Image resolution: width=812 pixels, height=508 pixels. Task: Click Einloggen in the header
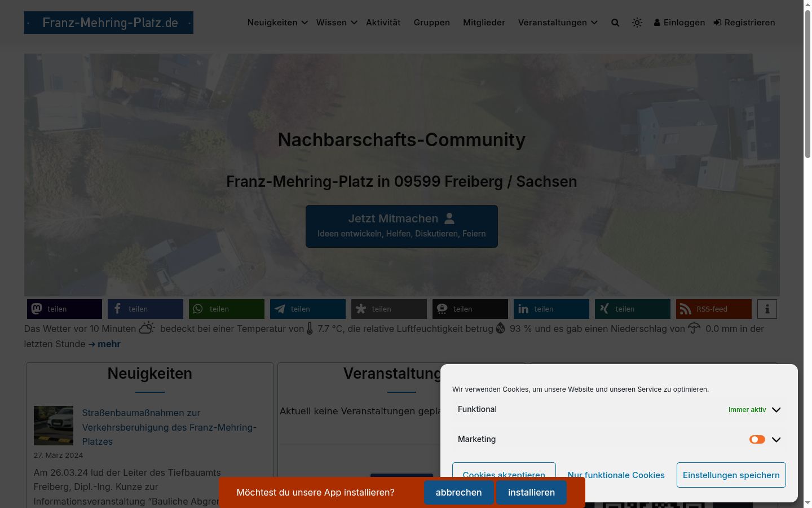point(679,23)
